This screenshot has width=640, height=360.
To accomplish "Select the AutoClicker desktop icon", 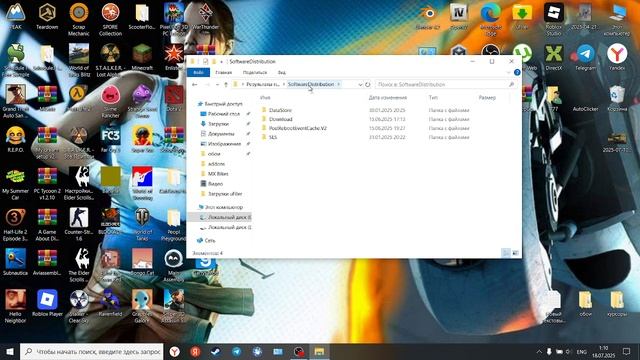I will 585,99.
